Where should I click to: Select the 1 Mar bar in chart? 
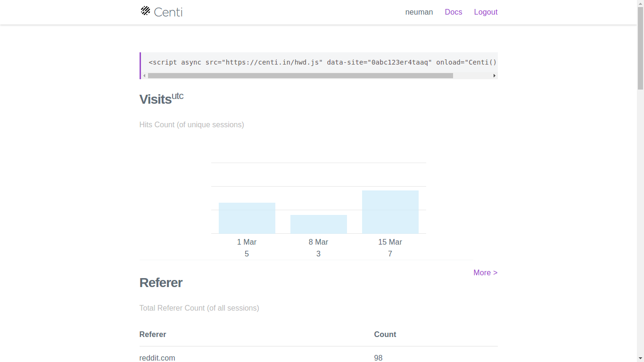(x=247, y=218)
